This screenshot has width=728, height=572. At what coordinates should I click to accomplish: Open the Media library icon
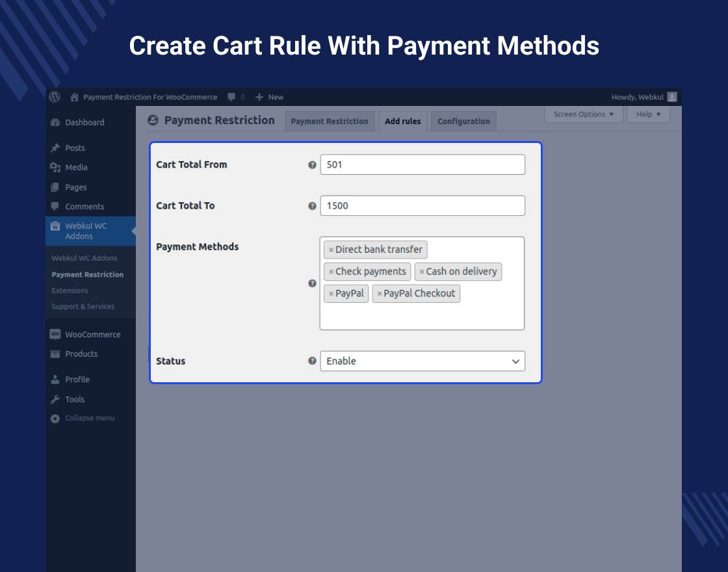pyautogui.click(x=57, y=167)
